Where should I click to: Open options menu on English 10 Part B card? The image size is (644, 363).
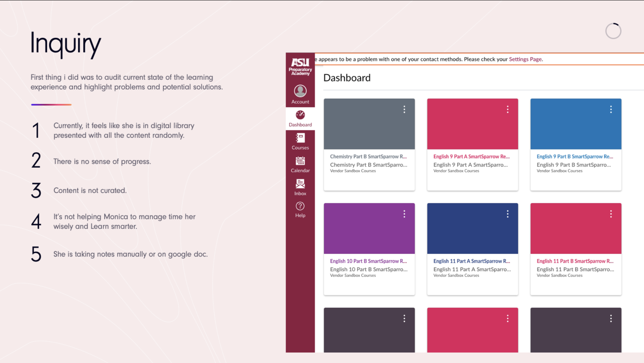[x=404, y=214]
